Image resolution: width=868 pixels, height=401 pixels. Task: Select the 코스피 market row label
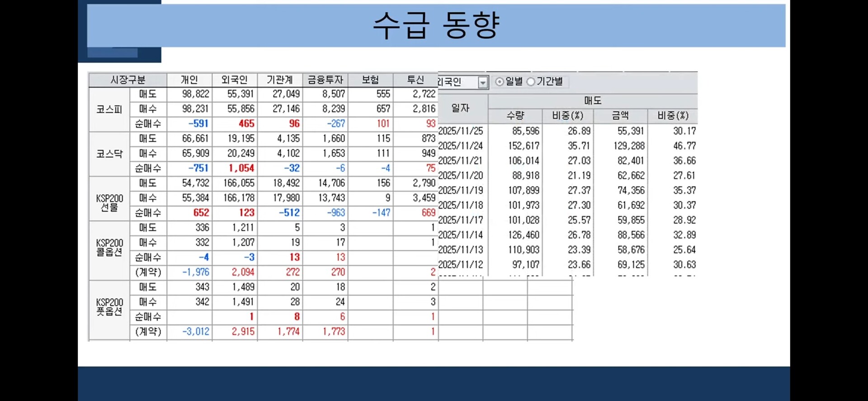click(109, 109)
